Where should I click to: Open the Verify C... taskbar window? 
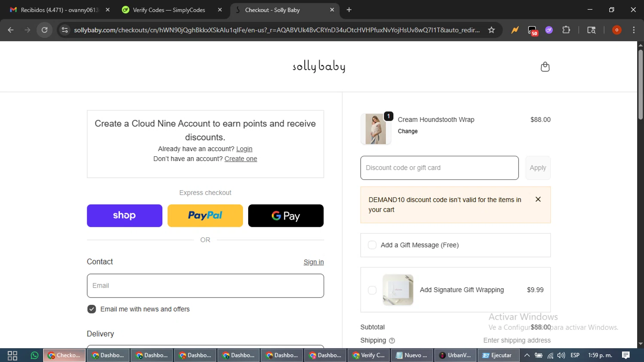[369, 356]
